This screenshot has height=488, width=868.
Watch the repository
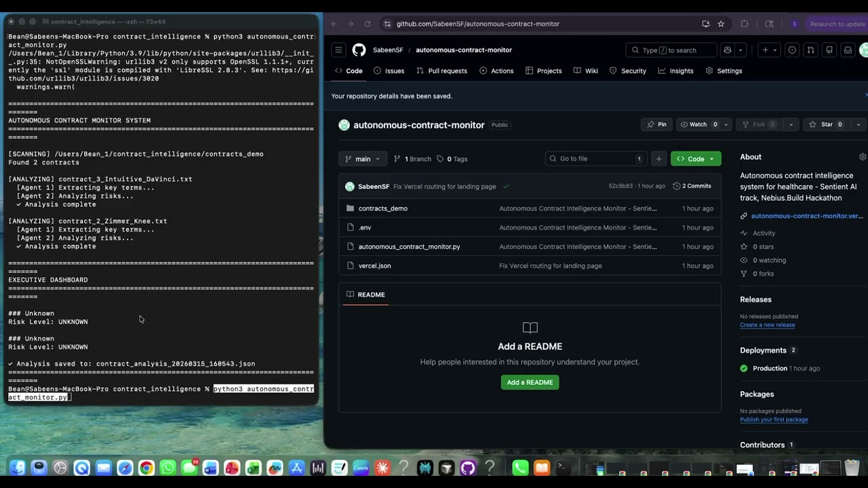click(x=698, y=125)
